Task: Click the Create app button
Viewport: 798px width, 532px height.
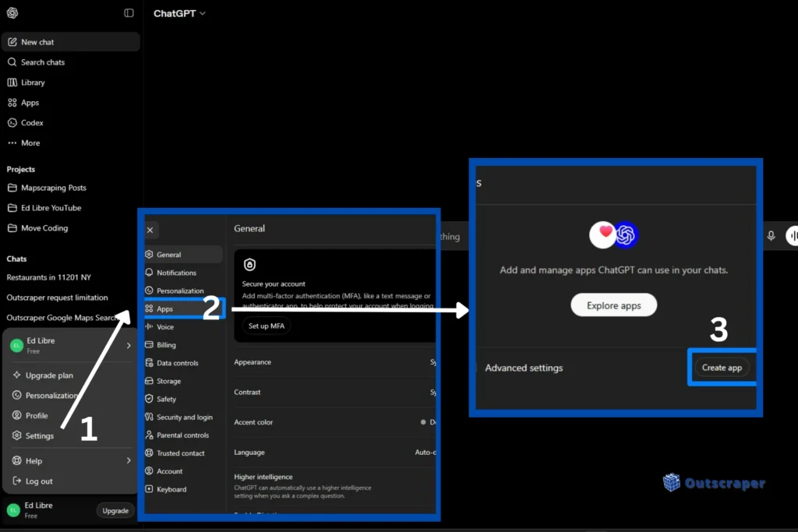Action: point(722,367)
